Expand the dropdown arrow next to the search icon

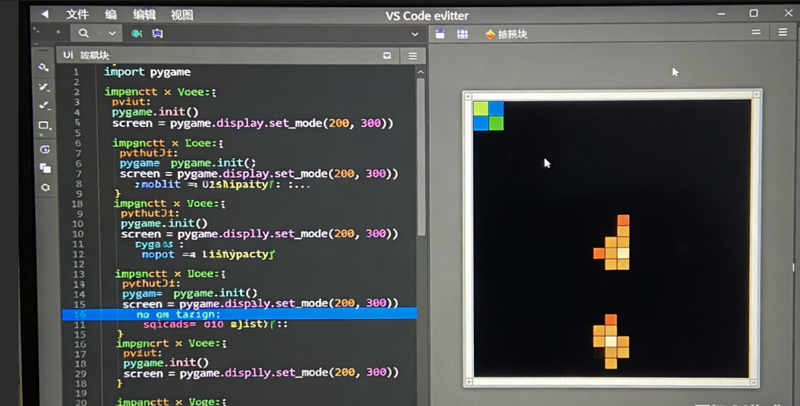(x=111, y=33)
